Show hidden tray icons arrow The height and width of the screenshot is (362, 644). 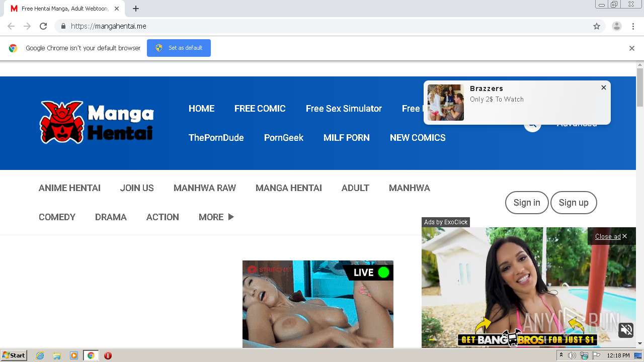click(x=561, y=355)
